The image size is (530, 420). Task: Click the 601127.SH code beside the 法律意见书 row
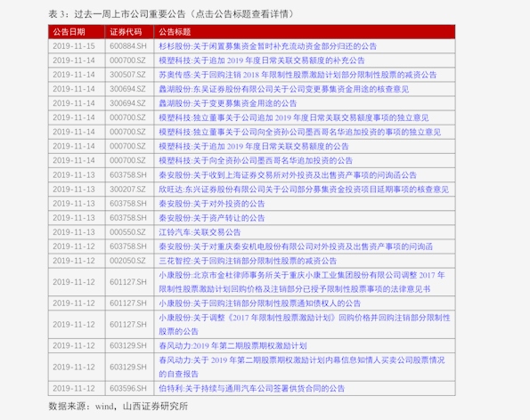click(128, 282)
